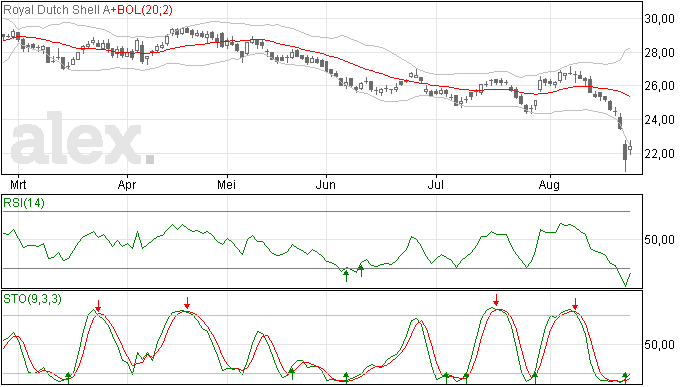Click the red STO sell arrow in mid July
The width and height of the screenshot is (690, 387).
(x=496, y=300)
